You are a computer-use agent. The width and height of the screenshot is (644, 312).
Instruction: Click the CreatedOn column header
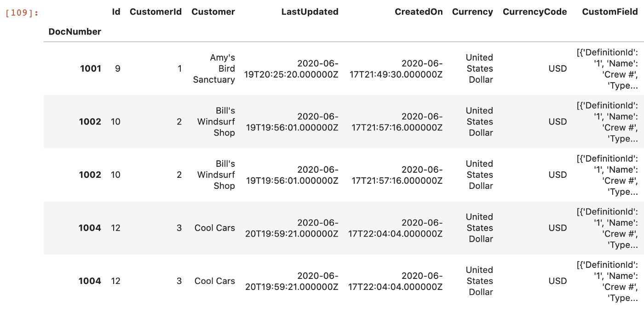419,12
